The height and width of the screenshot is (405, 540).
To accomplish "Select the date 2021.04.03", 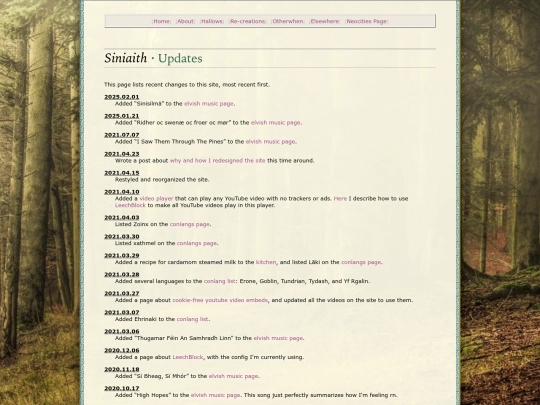I will (122, 217).
